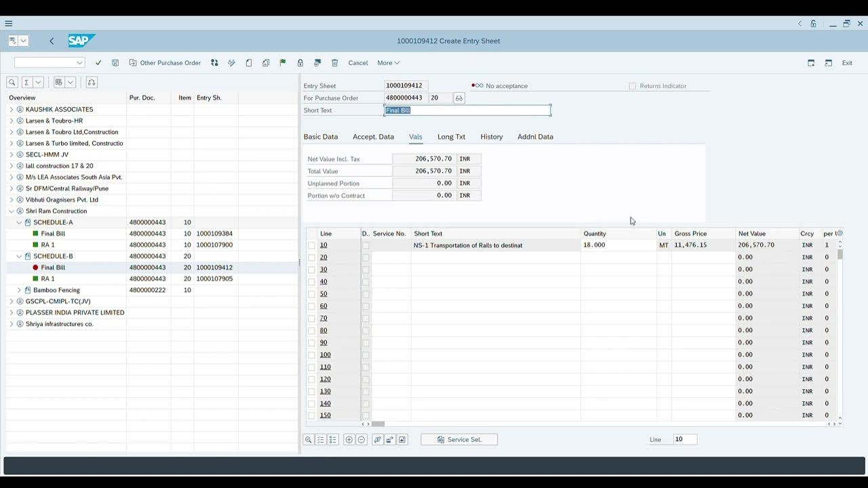Toggle deletion indicator checkbox on line 30
Image resolution: width=868 pixels, height=488 pixels.
[x=366, y=270]
